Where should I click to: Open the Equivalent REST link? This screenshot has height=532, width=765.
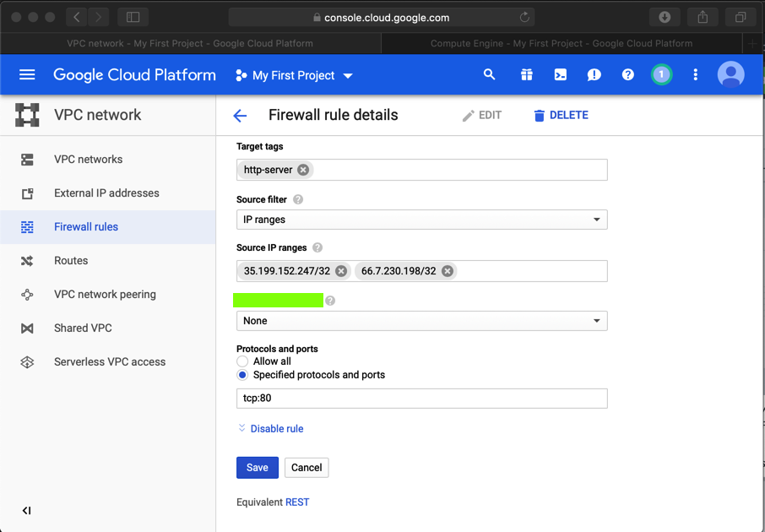coord(297,502)
